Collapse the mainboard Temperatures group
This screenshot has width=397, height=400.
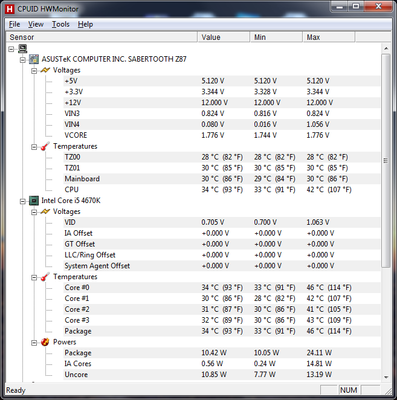(34, 147)
